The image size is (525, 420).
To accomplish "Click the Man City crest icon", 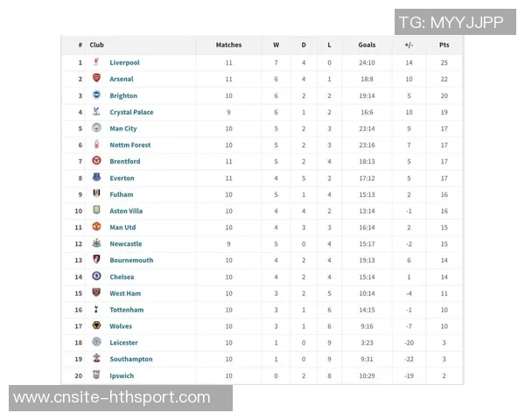I will [96, 129].
